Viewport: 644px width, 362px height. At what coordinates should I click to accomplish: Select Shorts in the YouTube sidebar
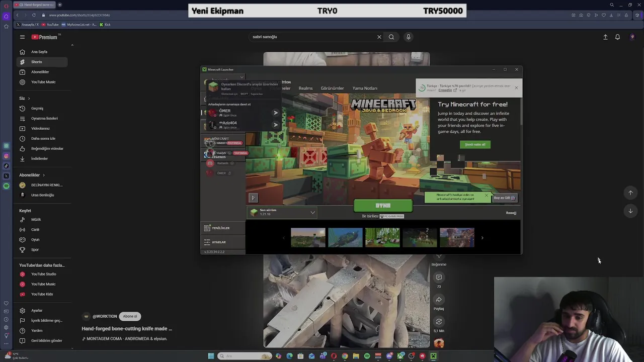pos(42,62)
